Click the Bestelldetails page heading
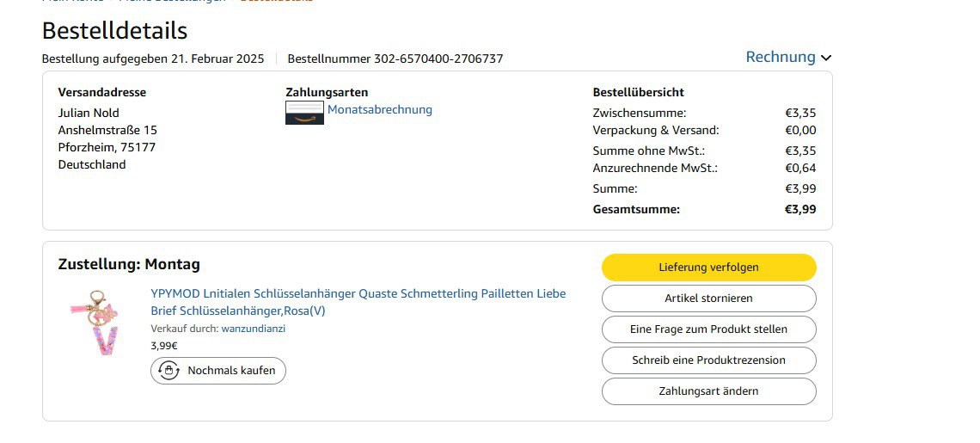The image size is (980, 443). point(114,31)
